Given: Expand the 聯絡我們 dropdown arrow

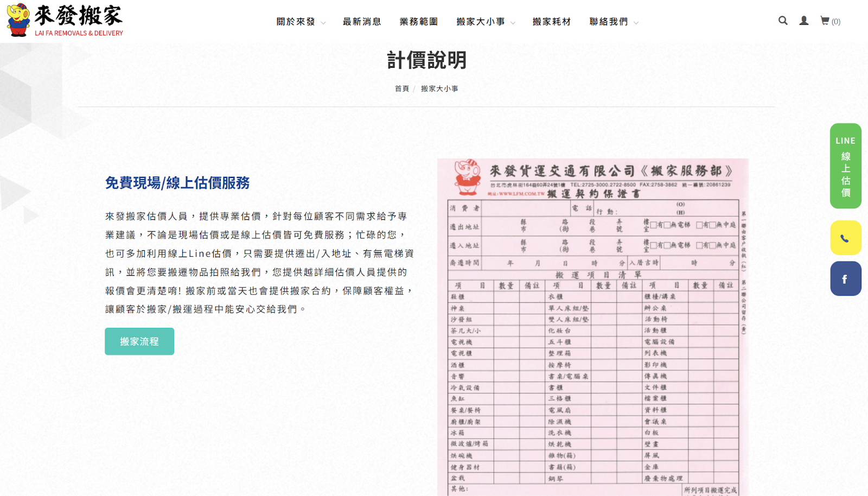Looking at the screenshot, I should 636,23.
